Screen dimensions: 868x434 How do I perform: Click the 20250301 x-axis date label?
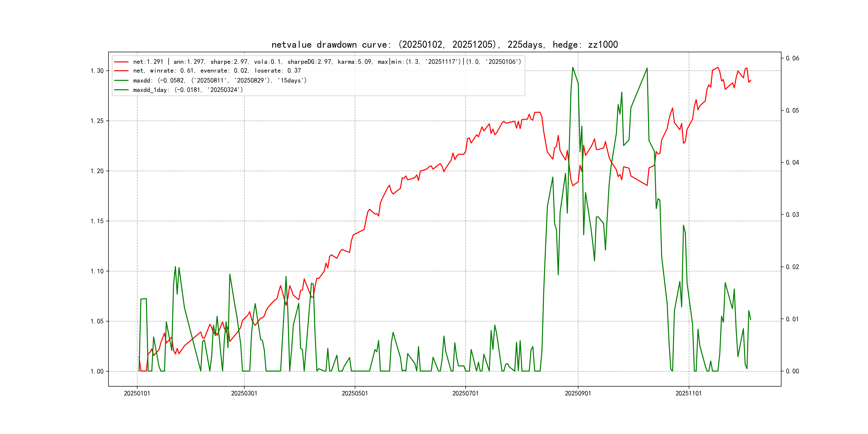(244, 394)
